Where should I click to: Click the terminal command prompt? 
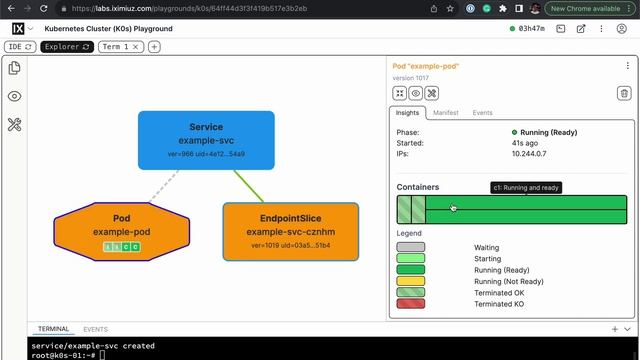[68, 355]
